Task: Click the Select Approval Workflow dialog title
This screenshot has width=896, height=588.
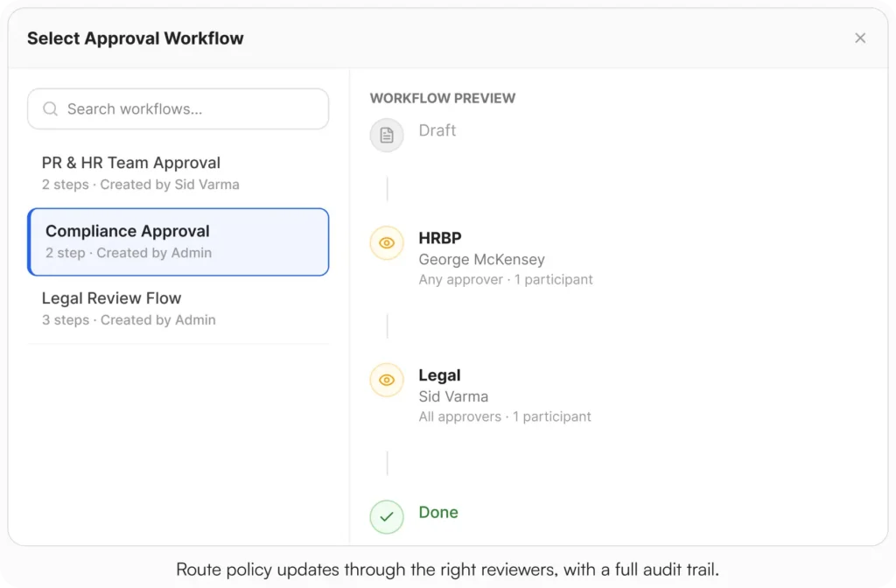Action: [136, 38]
